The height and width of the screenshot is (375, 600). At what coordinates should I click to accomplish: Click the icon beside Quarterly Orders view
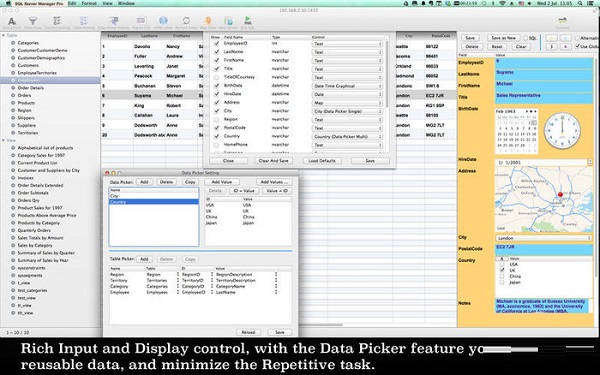(x=13, y=230)
